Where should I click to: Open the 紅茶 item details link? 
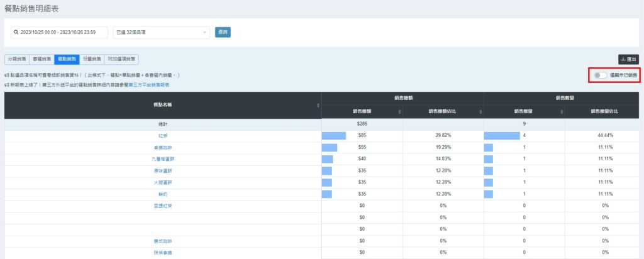[x=163, y=135]
